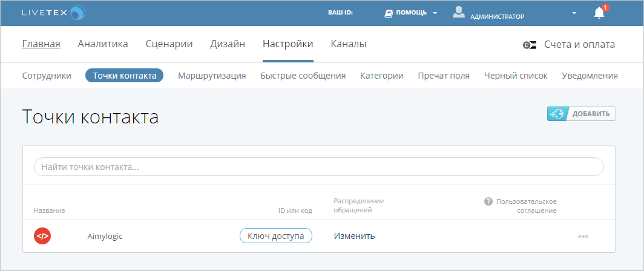
Task: Click the billing coins icon
Action: 530,45
